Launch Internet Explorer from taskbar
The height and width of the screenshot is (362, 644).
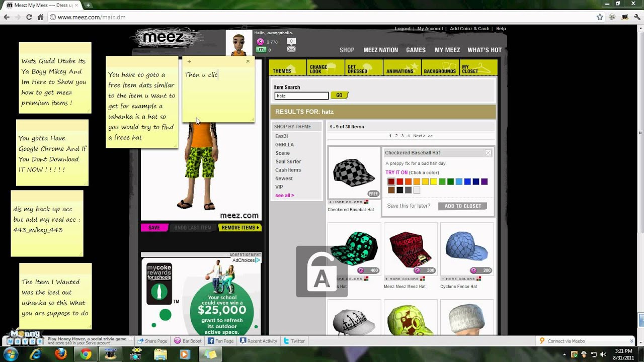pyautogui.click(x=36, y=354)
